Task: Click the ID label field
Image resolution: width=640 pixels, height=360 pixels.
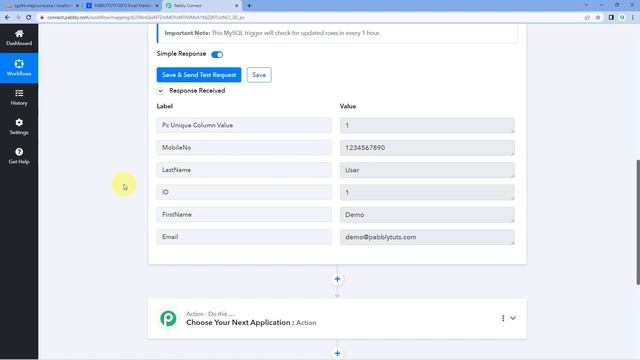Action: coord(244,192)
